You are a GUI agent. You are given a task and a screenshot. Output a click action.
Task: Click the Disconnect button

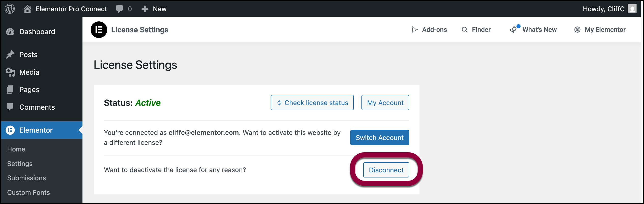386,170
